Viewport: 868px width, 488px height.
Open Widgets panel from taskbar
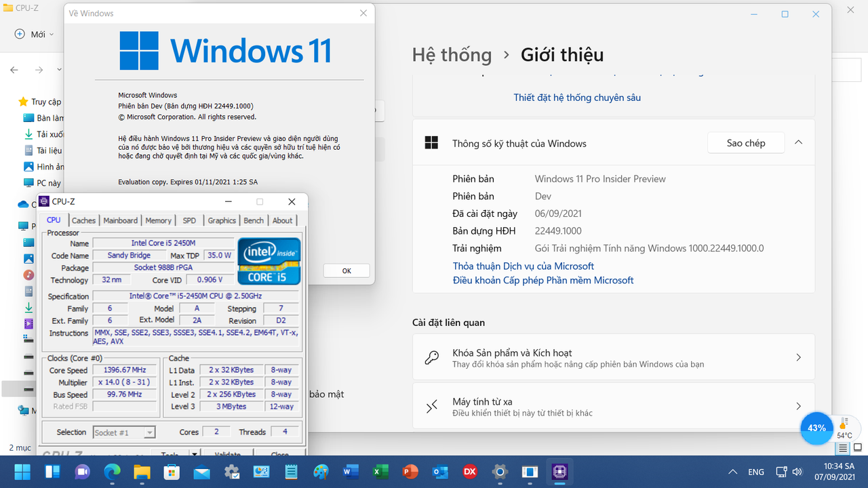[x=52, y=472]
